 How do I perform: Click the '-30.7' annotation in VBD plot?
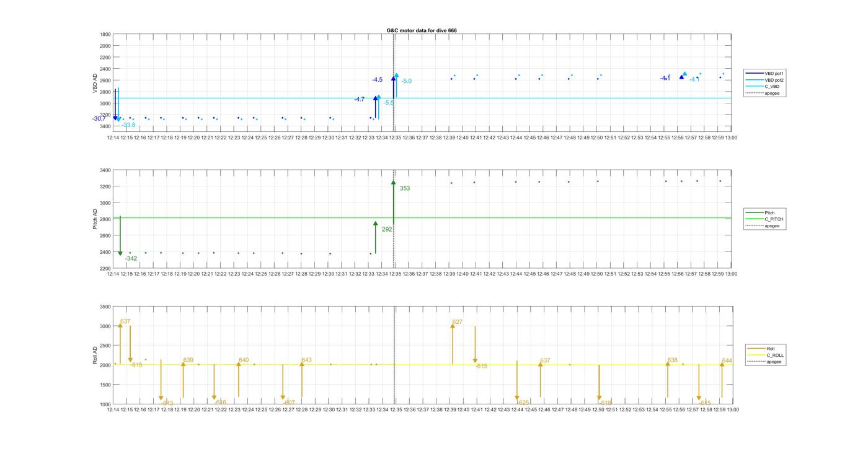pyautogui.click(x=99, y=119)
